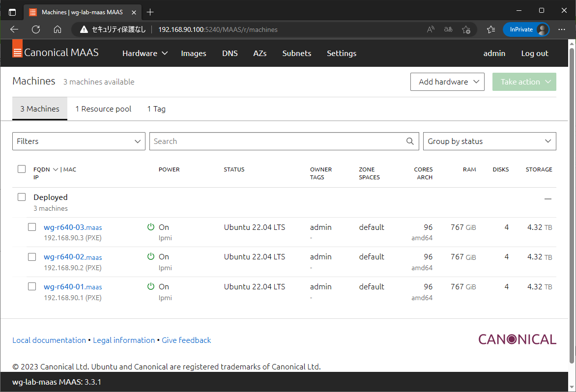Switch to the 1 Resource pool tab
This screenshot has width=576, height=392.
point(103,109)
